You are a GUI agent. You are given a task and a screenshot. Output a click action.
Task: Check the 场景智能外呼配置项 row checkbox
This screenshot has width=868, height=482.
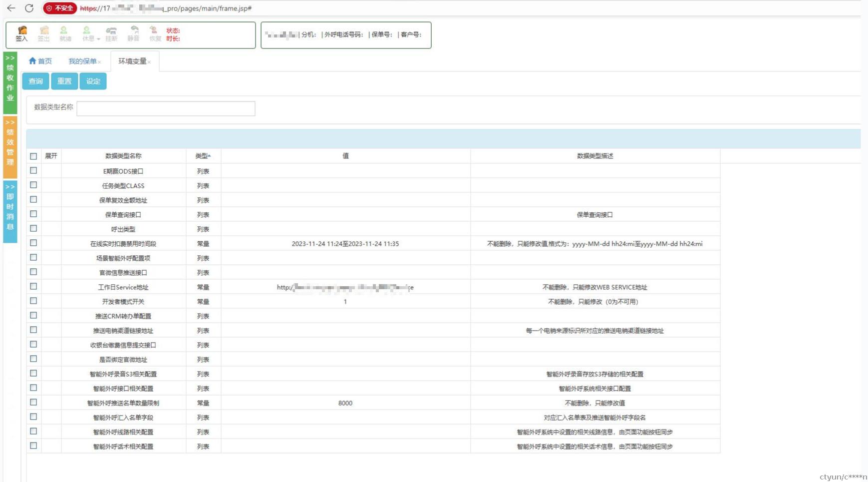pyautogui.click(x=33, y=257)
